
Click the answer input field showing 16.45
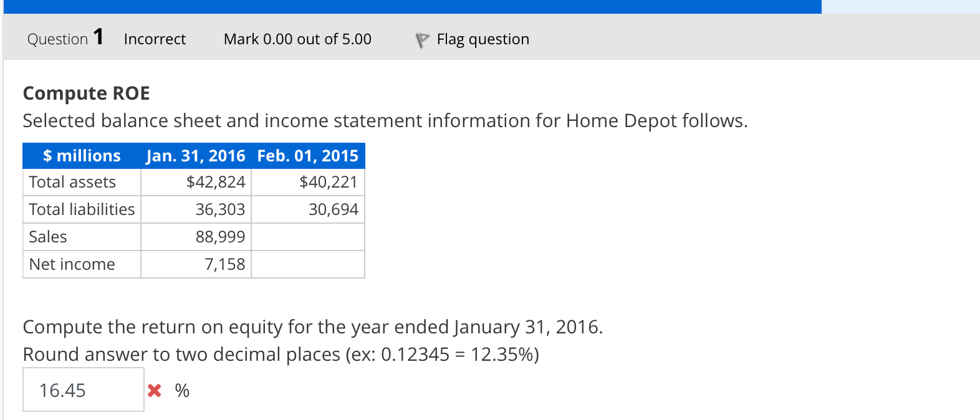pos(83,389)
